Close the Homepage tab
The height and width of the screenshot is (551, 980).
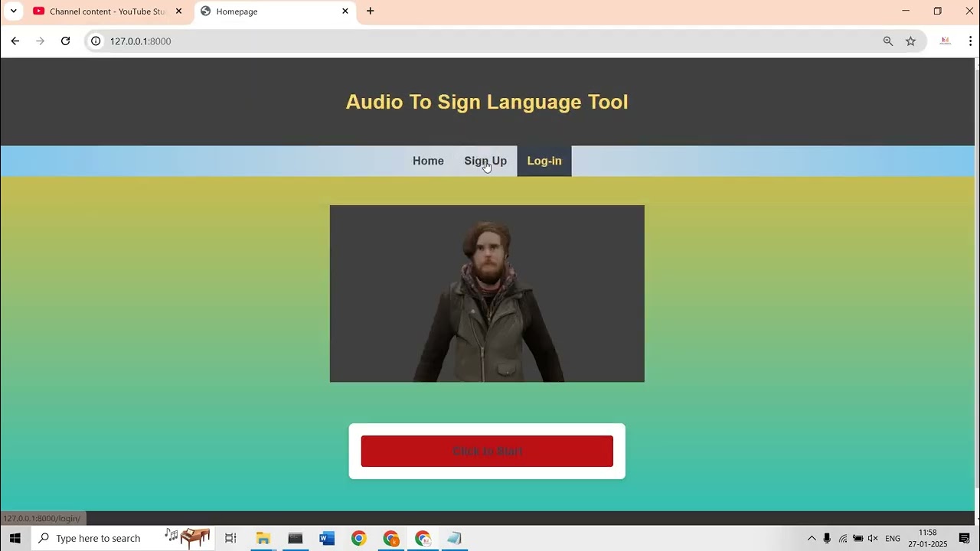pos(345,11)
